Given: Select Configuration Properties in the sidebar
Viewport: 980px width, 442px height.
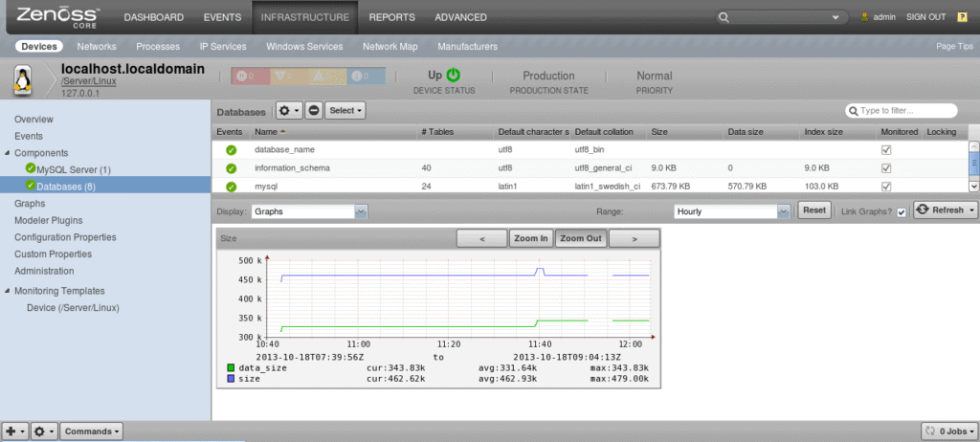Looking at the screenshot, I should point(65,237).
